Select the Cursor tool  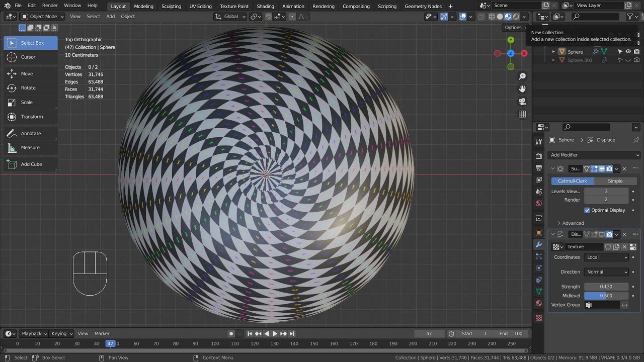point(30,57)
